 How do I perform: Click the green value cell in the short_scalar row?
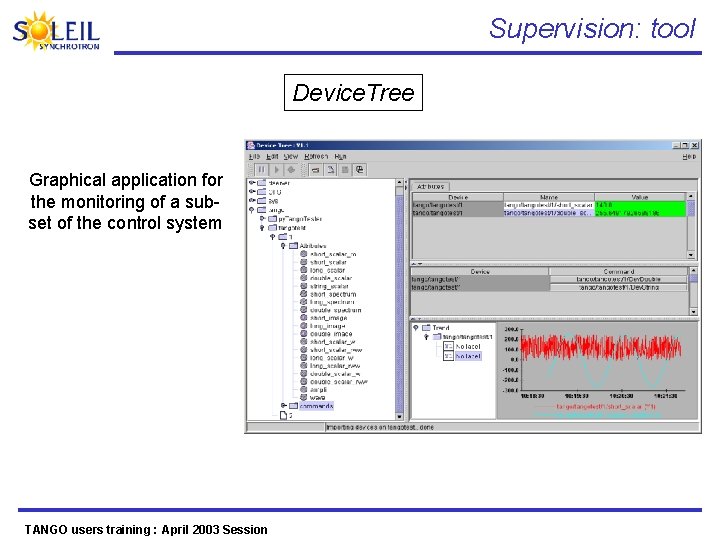pyautogui.click(x=640, y=205)
